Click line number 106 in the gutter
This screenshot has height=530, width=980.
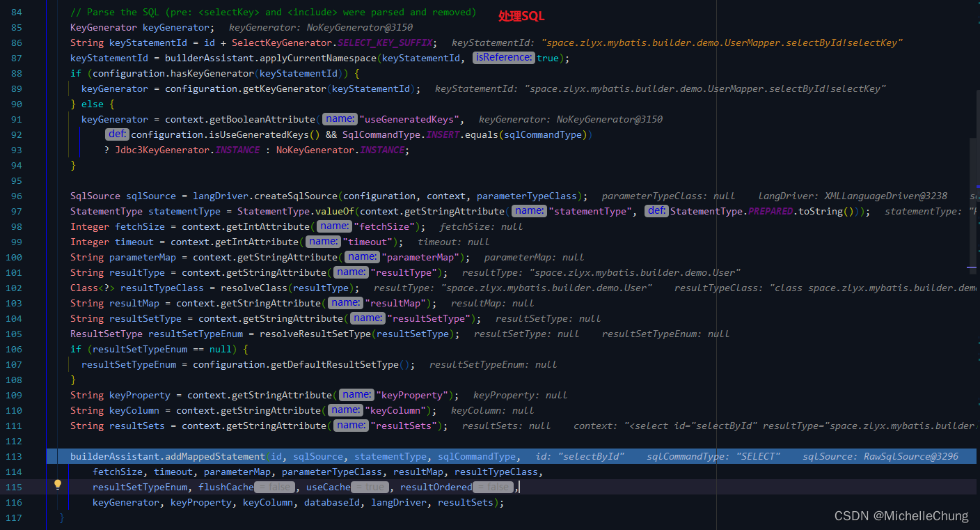14,349
